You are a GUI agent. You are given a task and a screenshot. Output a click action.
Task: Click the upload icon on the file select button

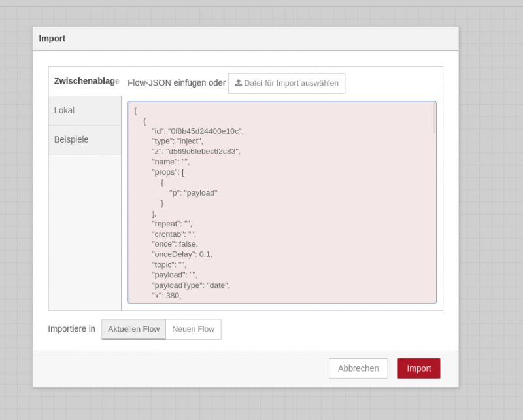238,83
